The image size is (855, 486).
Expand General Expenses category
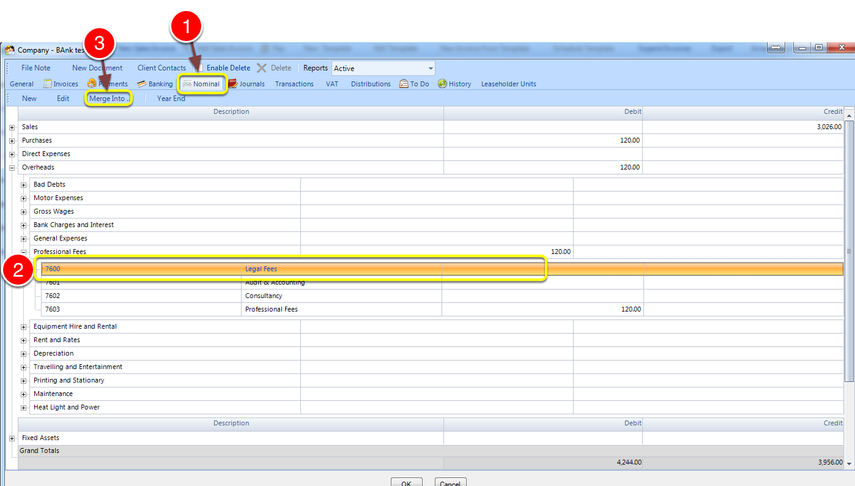(x=23, y=239)
